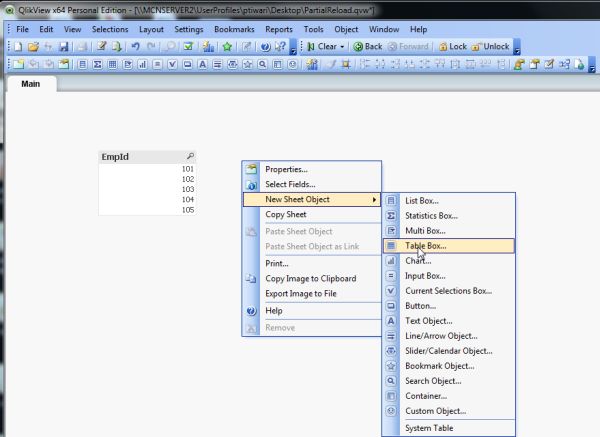Image resolution: width=600 pixels, height=437 pixels.
Task: Open the Clear button dropdown arrow
Action: (342, 47)
